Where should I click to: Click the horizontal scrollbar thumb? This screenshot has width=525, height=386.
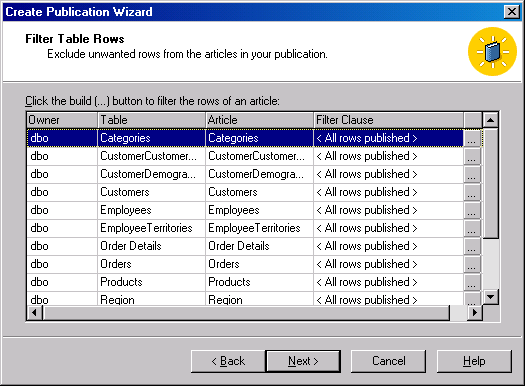[x=246, y=313]
